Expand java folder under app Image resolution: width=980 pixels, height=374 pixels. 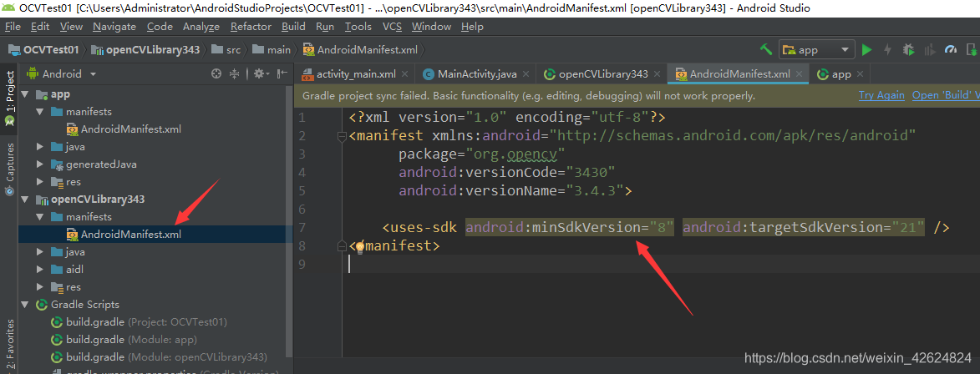pos(40,147)
